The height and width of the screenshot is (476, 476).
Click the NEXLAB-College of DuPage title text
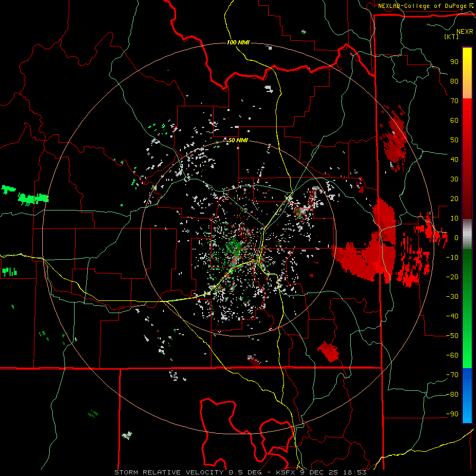click(x=422, y=6)
